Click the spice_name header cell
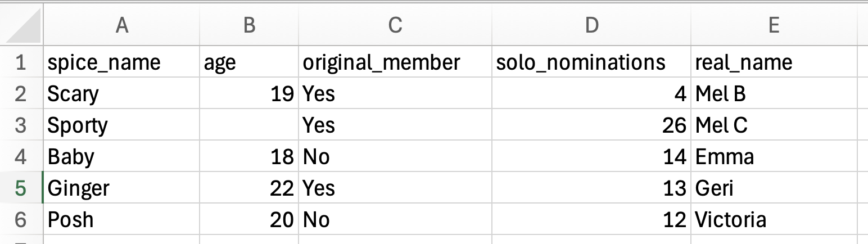This screenshot has height=244, width=868. 121,62
